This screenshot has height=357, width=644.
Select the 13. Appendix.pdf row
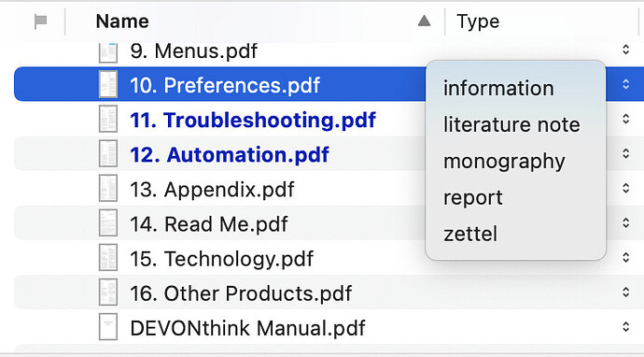point(329,189)
